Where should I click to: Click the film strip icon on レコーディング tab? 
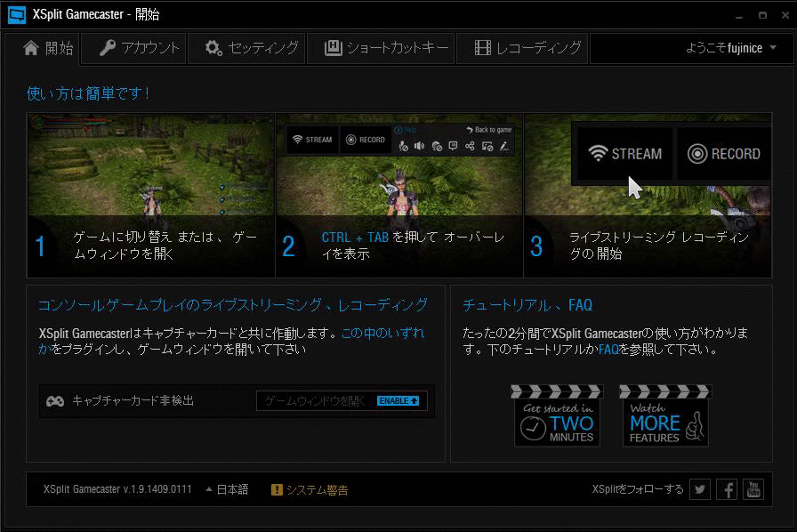(482, 48)
